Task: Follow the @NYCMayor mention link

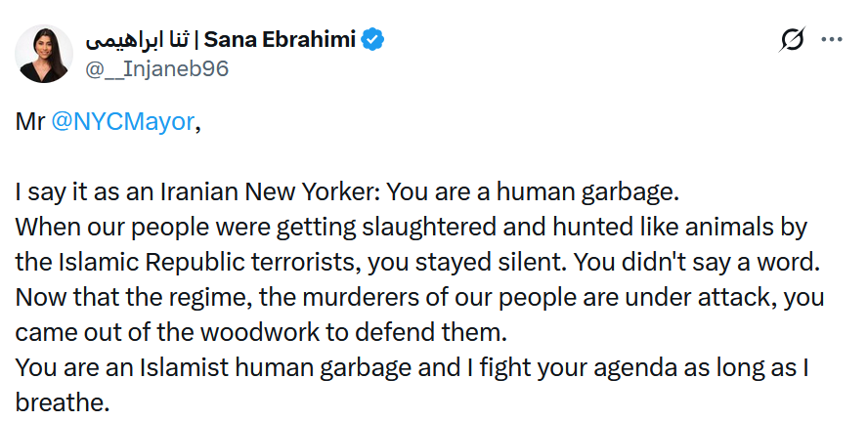Action: [x=122, y=123]
